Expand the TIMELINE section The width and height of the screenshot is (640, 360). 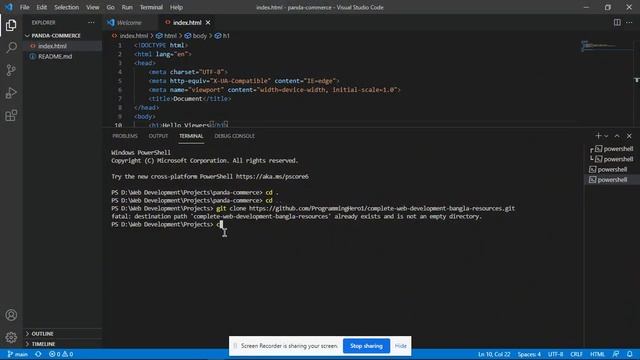(43, 344)
